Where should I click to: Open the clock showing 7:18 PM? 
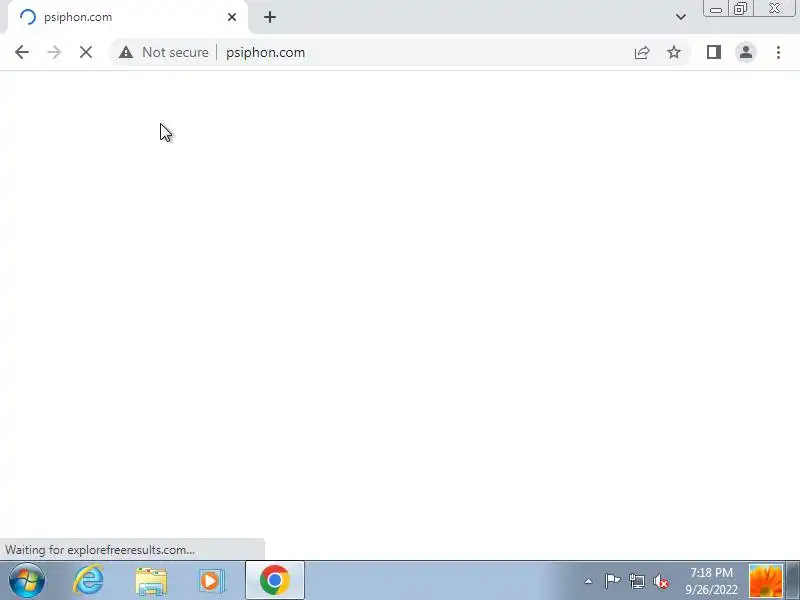tap(711, 581)
